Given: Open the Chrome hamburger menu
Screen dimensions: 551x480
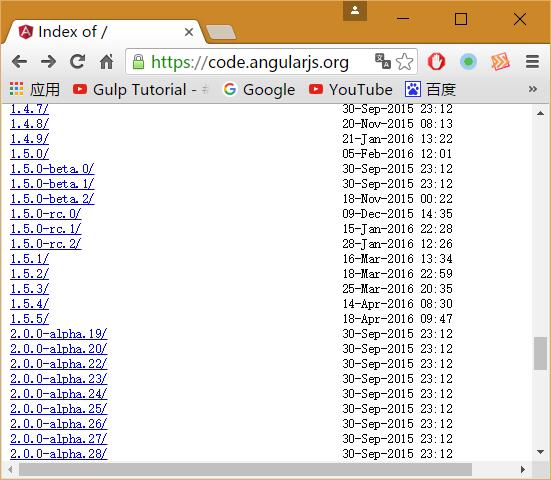Looking at the screenshot, I should [532, 62].
